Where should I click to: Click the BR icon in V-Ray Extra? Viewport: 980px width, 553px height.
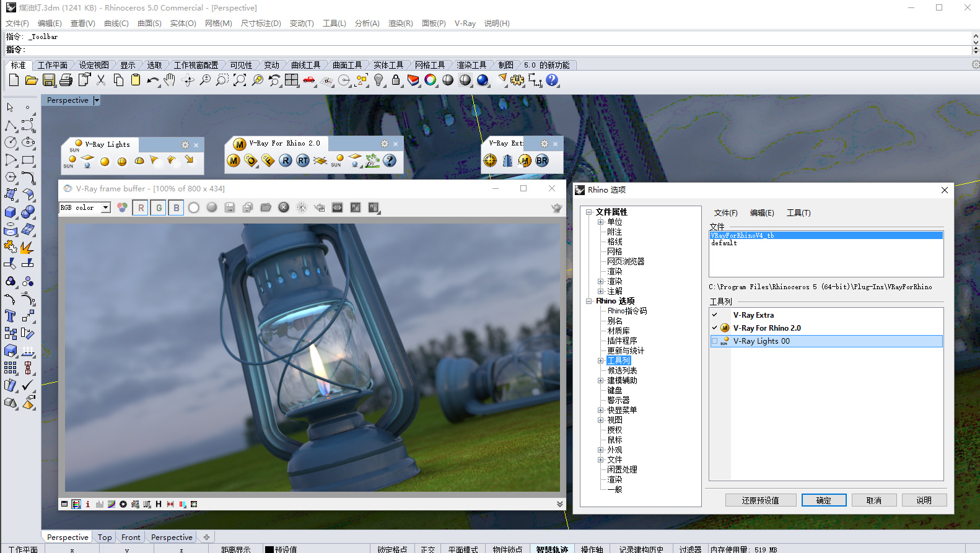(x=542, y=161)
